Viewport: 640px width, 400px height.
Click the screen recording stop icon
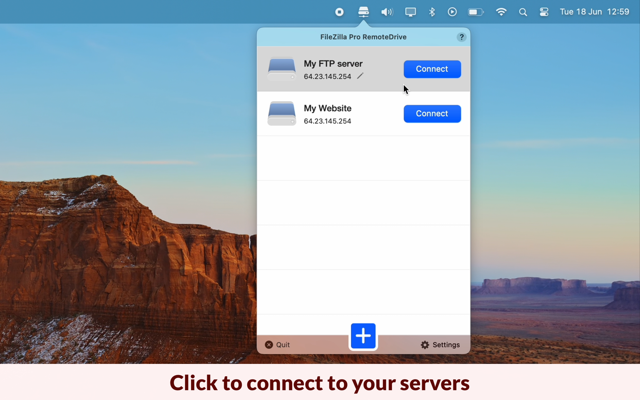pyautogui.click(x=339, y=12)
